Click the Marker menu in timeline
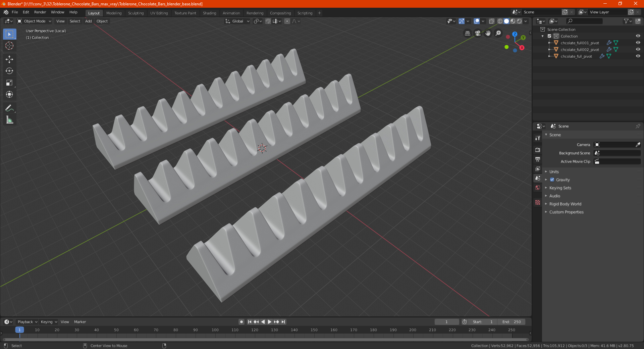644x349 pixels. (80, 322)
